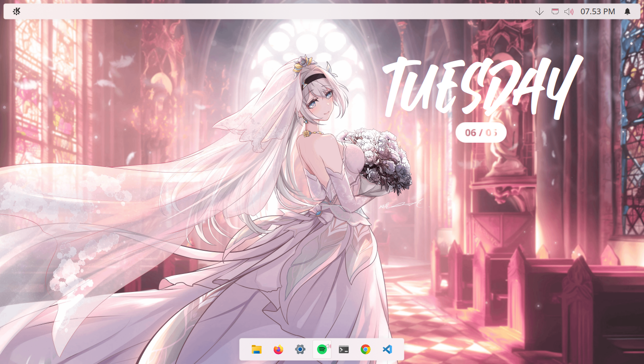
Task: Click the 06 / 05 date pill
Action: pyautogui.click(x=481, y=133)
